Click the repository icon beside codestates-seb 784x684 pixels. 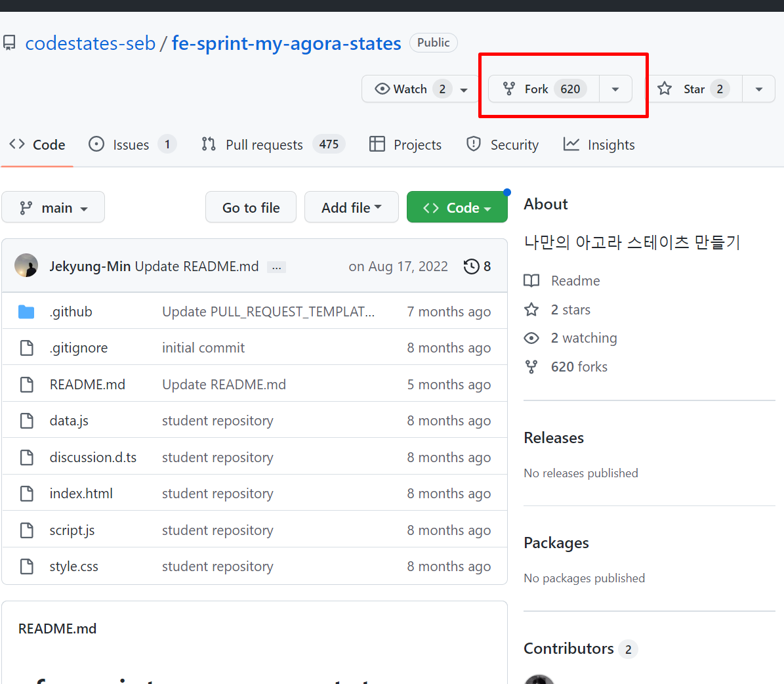pos(9,43)
